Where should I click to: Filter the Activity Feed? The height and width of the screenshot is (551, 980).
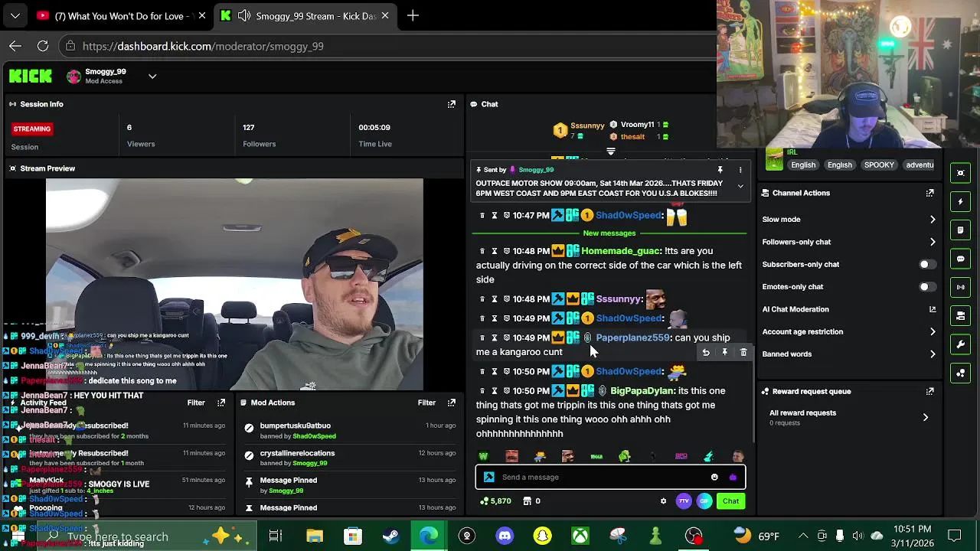coord(196,403)
